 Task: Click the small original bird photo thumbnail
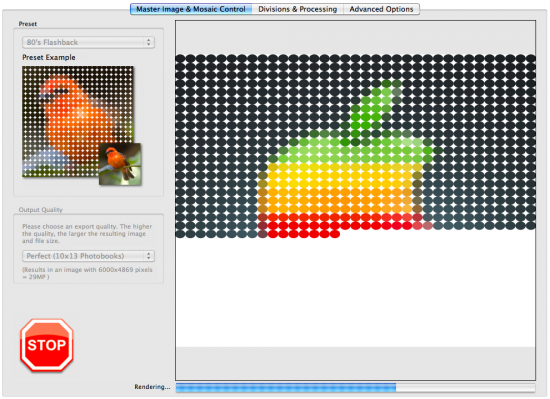tap(120, 164)
